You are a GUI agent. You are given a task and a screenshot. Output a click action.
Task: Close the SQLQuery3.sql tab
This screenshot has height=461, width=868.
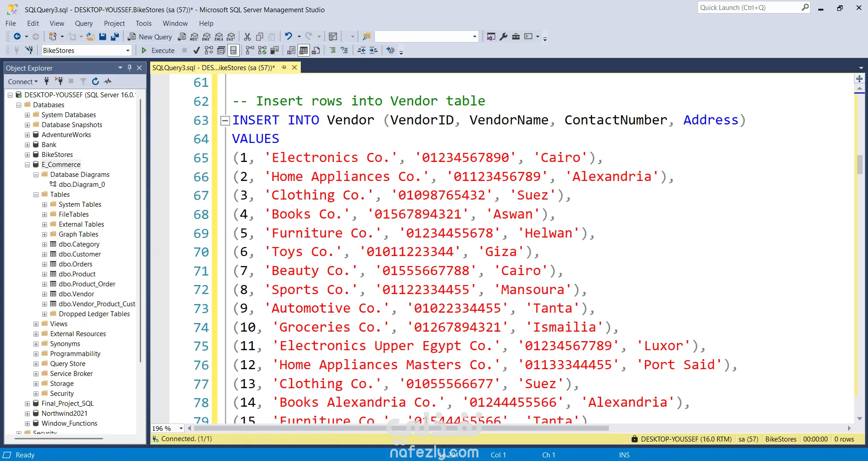[294, 67]
